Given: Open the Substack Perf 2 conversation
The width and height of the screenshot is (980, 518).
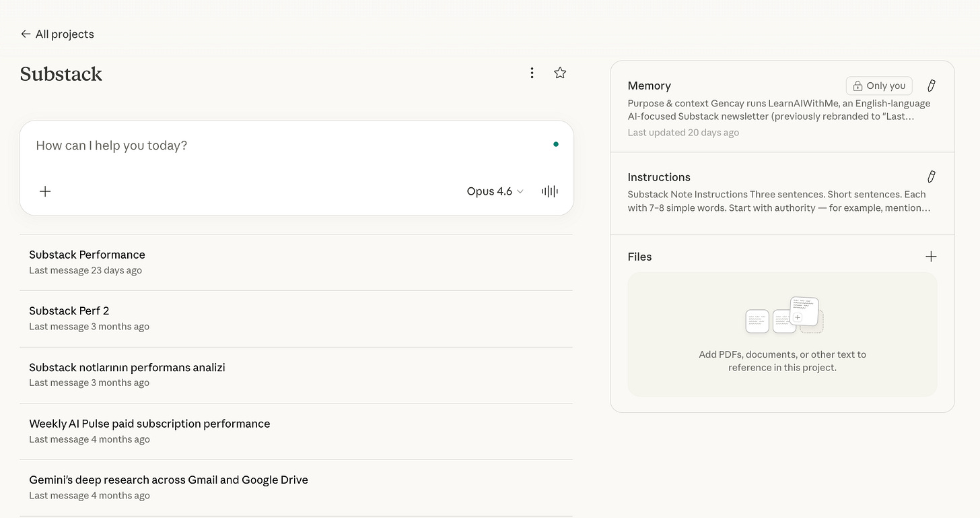Looking at the screenshot, I should pos(296,319).
